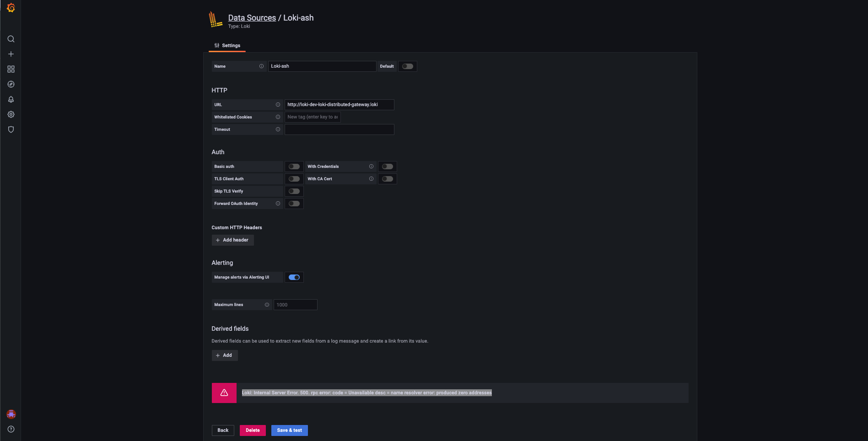Focus the Maximum lines input
This screenshot has height=441, width=868.
click(296, 305)
